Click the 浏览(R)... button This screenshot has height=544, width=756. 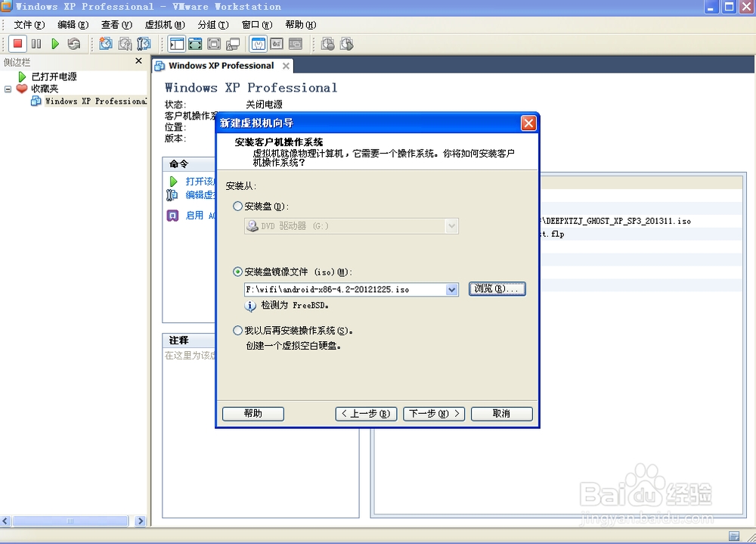tap(497, 289)
